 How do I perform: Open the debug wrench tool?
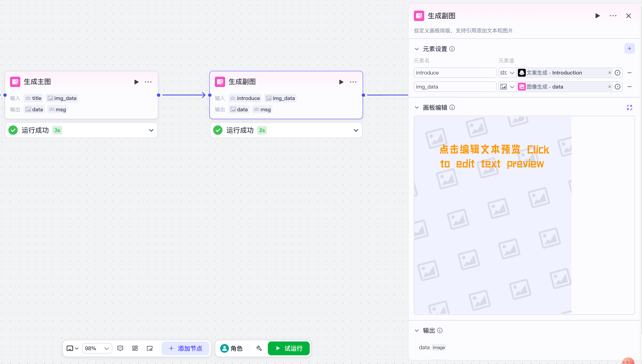coord(259,348)
